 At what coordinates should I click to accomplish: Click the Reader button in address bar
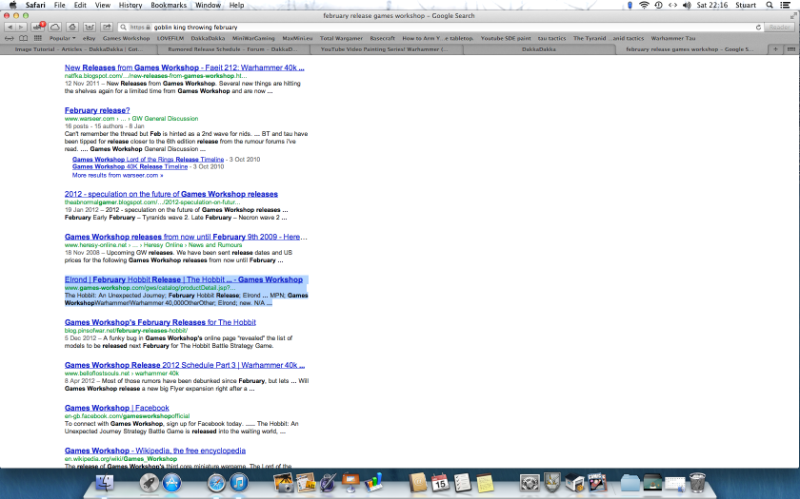[779, 27]
